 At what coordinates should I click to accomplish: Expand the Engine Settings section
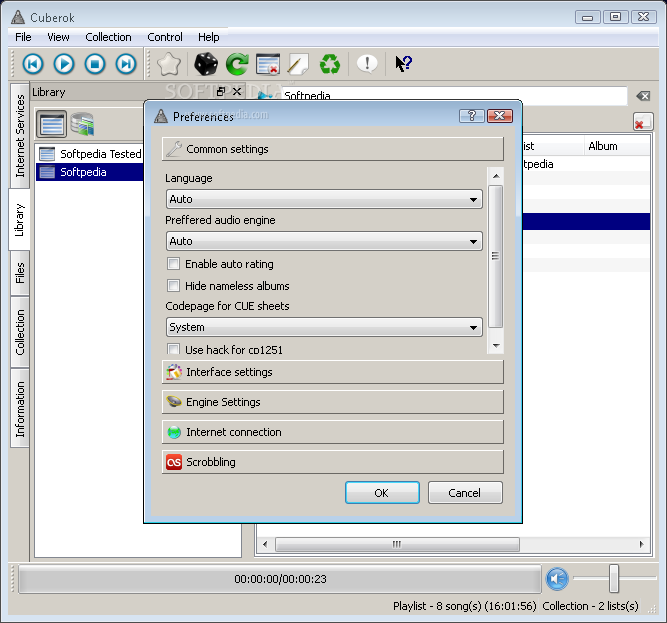click(x=333, y=402)
